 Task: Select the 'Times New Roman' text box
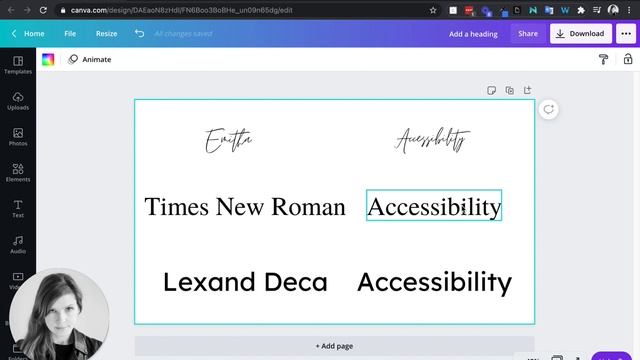[x=245, y=207]
